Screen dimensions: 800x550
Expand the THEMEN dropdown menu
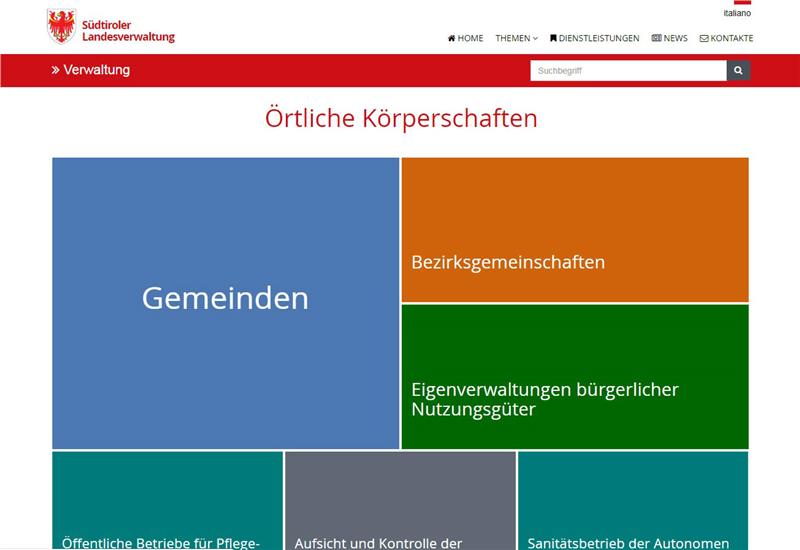(x=516, y=38)
